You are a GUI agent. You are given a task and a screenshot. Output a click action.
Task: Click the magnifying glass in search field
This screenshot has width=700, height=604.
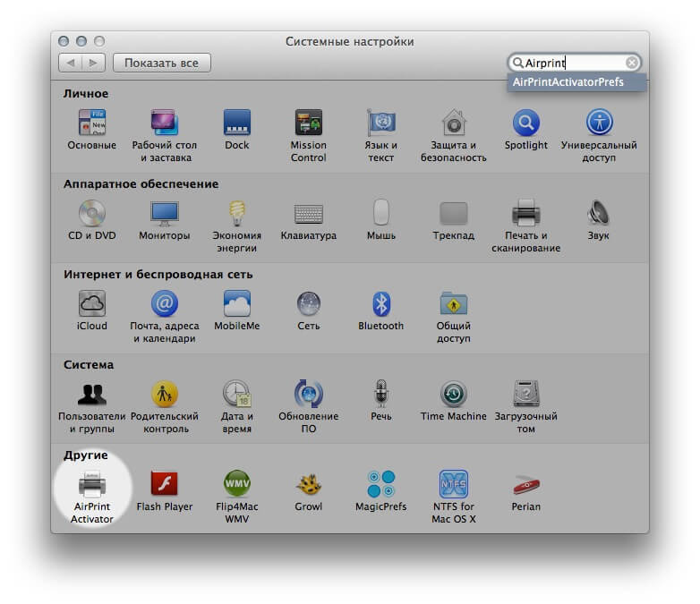(517, 63)
